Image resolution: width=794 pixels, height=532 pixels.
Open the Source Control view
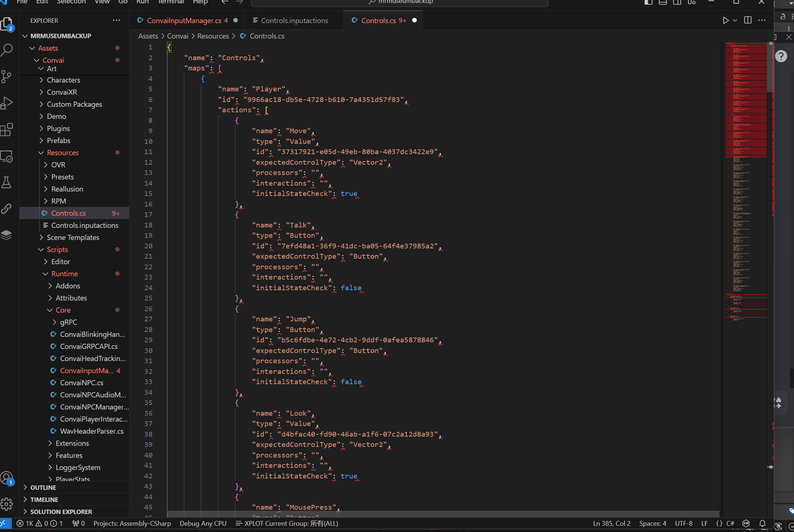pos(7,76)
